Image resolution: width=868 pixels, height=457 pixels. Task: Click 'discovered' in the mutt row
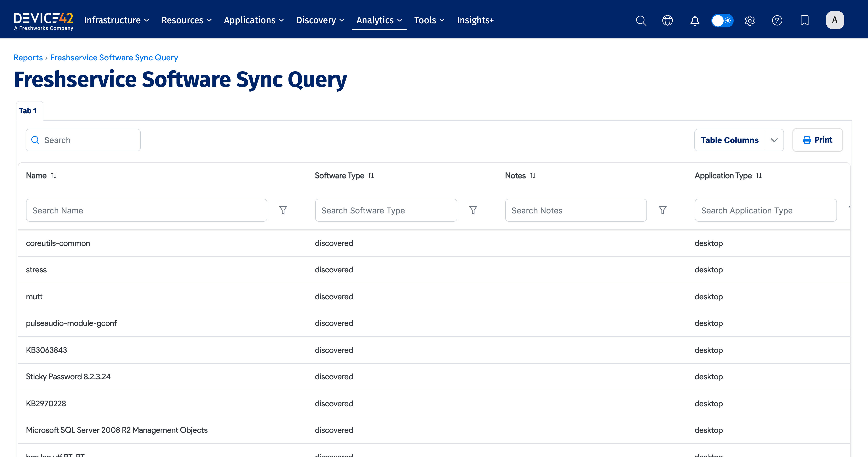(x=334, y=297)
